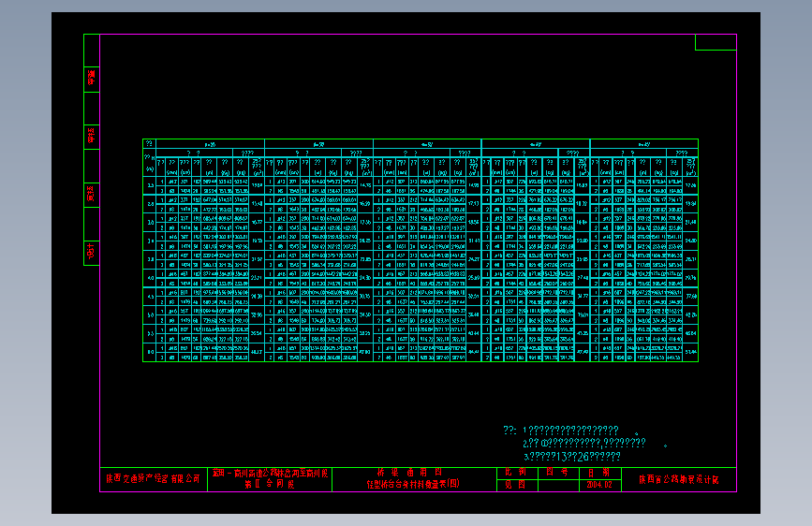This screenshot has height=526, width=812.
Task: Click the 见图 scale value cell
Action: (x=516, y=485)
